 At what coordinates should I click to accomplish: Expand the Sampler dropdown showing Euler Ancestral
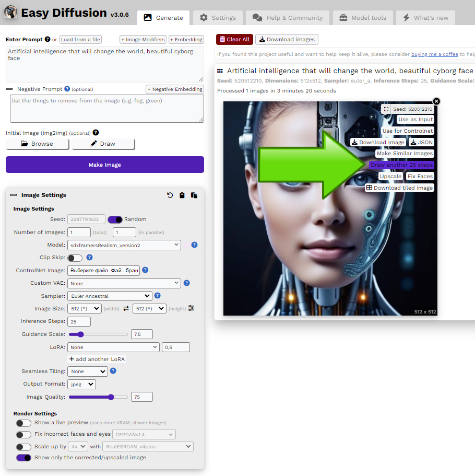110,296
